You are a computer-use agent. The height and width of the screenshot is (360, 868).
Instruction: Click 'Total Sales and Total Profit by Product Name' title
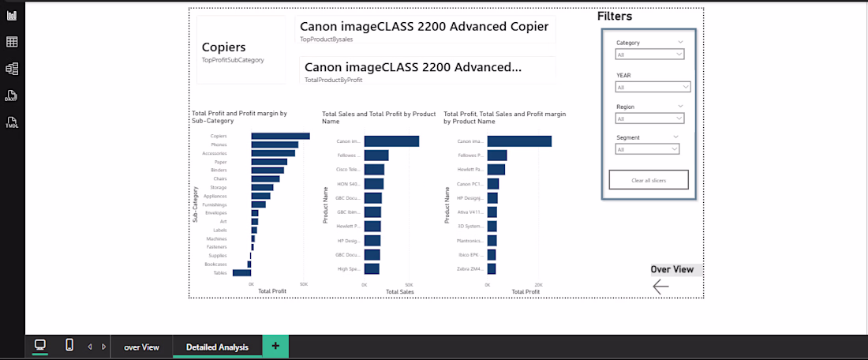[x=380, y=117]
